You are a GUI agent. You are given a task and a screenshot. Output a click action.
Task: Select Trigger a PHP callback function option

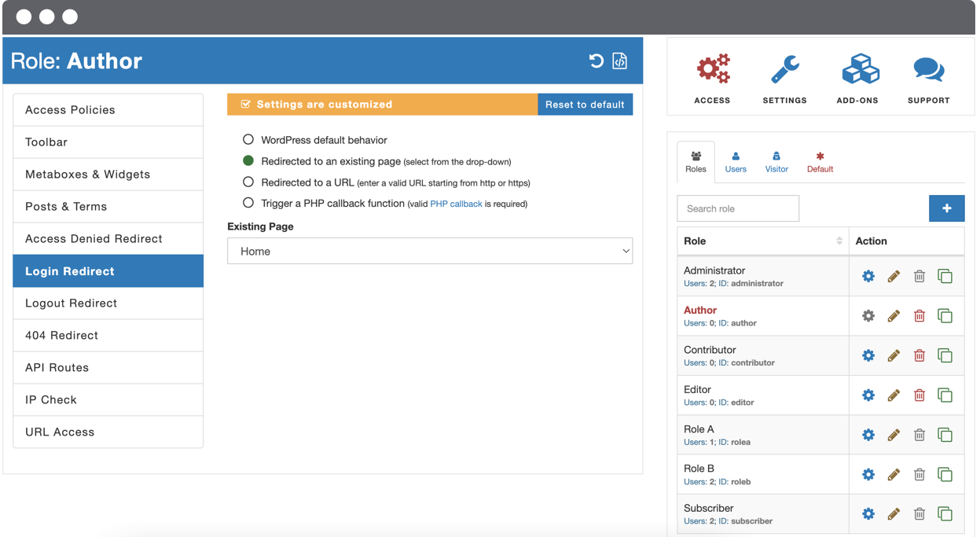pyautogui.click(x=248, y=203)
